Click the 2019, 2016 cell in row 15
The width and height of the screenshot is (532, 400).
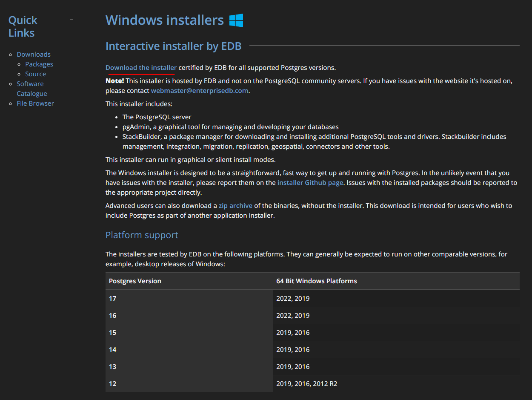(396, 333)
